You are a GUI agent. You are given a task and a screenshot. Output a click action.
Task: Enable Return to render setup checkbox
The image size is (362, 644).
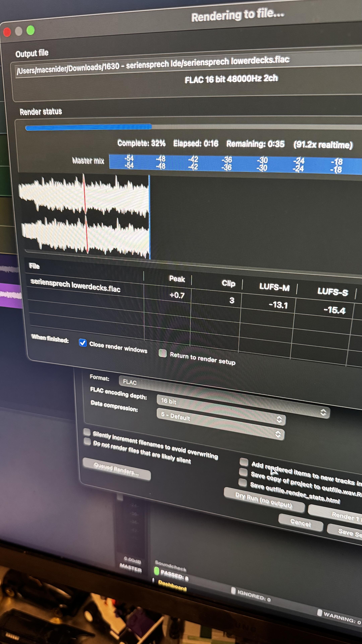point(163,353)
